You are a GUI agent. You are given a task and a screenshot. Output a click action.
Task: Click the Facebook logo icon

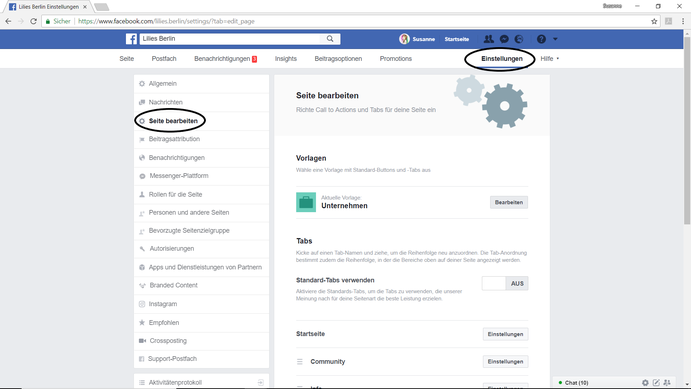(131, 39)
